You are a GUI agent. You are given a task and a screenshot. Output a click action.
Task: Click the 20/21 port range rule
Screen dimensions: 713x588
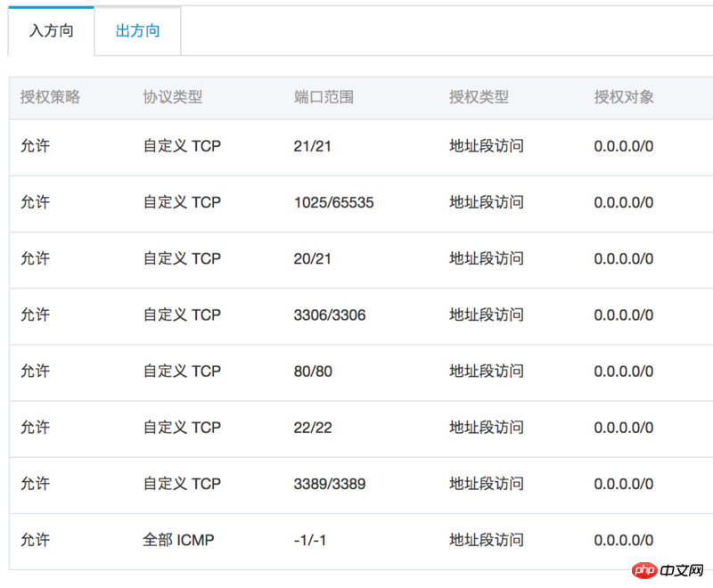tap(361, 259)
